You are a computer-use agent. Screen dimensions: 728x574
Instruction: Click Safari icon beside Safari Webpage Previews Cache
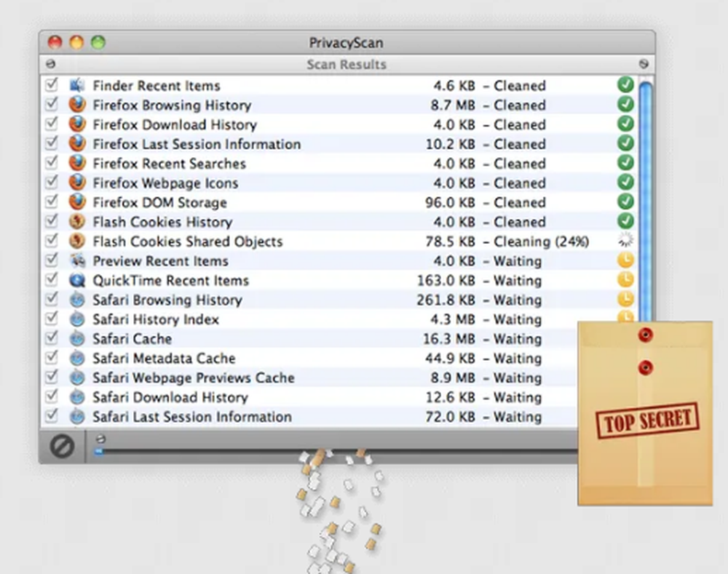(x=77, y=378)
